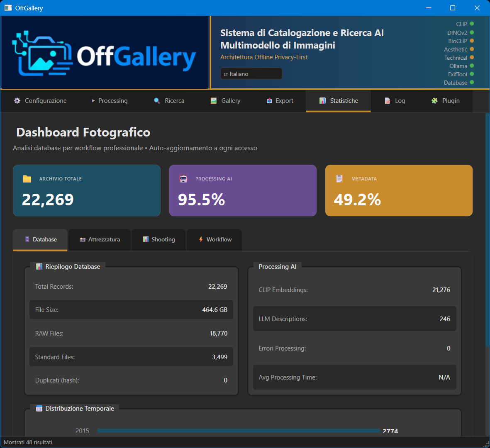The height and width of the screenshot is (448, 490).
Task: Click the Aesthetic status indicator dot
Action: [472, 49]
